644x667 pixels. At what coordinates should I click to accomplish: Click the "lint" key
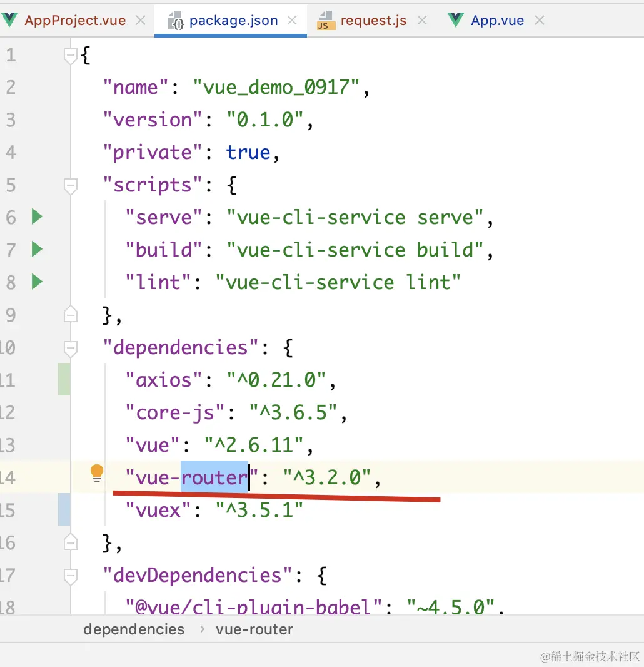tap(158, 282)
